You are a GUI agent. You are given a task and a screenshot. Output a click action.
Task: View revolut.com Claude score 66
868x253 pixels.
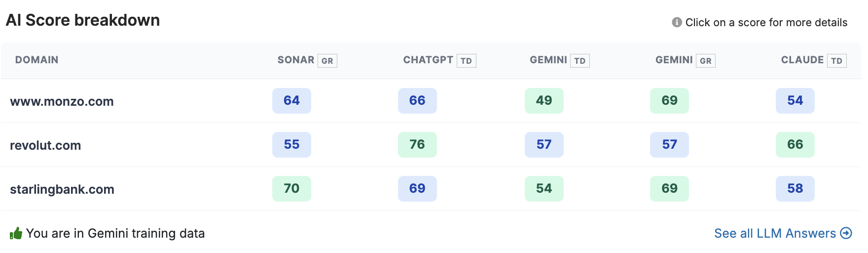795,145
